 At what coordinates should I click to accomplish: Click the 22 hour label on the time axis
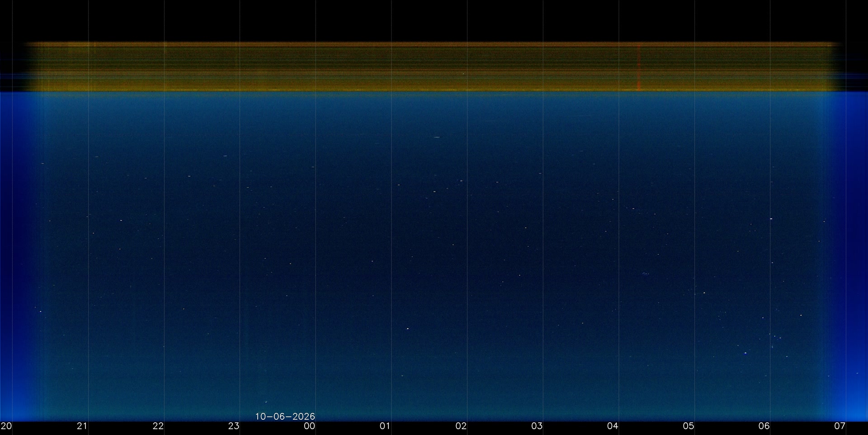tap(158, 426)
